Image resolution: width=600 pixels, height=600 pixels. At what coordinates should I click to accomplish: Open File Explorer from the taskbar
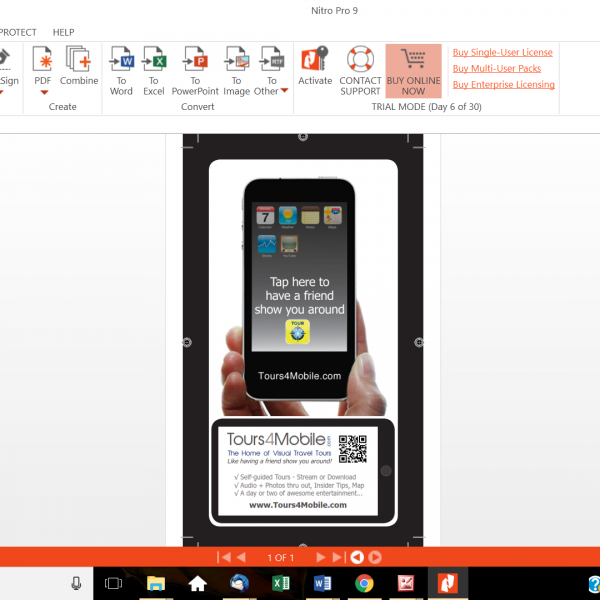(156, 584)
